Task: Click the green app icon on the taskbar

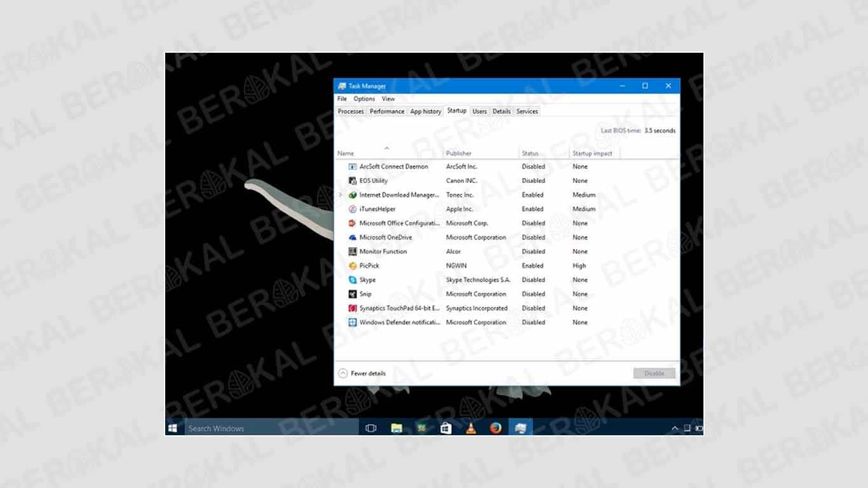Action: [421, 428]
